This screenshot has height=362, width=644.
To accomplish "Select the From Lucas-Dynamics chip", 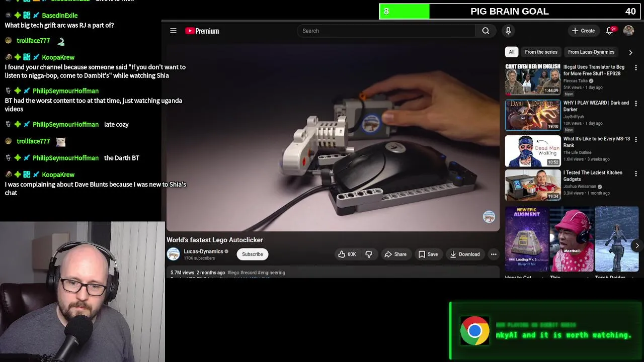I will point(591,52).
